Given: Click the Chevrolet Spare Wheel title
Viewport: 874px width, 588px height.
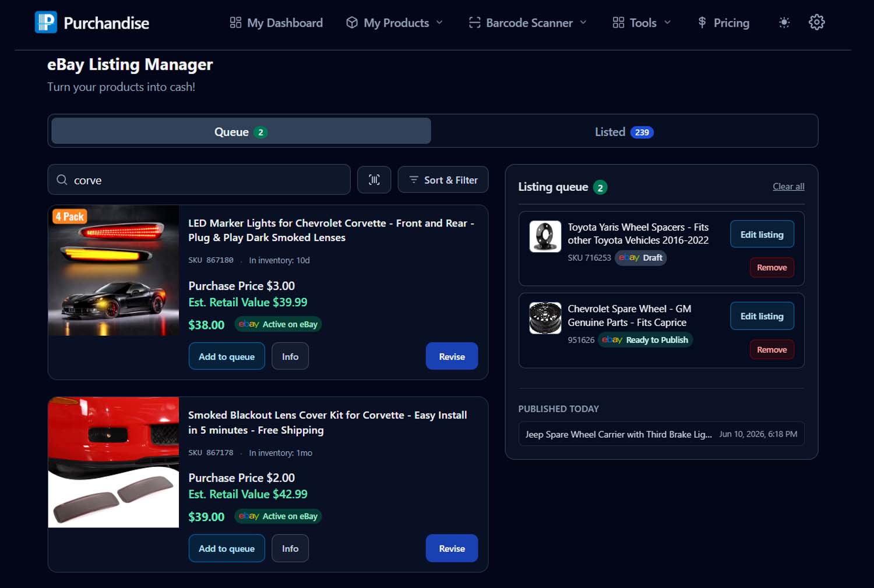Looking at the screenshot, I should [629, 316].
